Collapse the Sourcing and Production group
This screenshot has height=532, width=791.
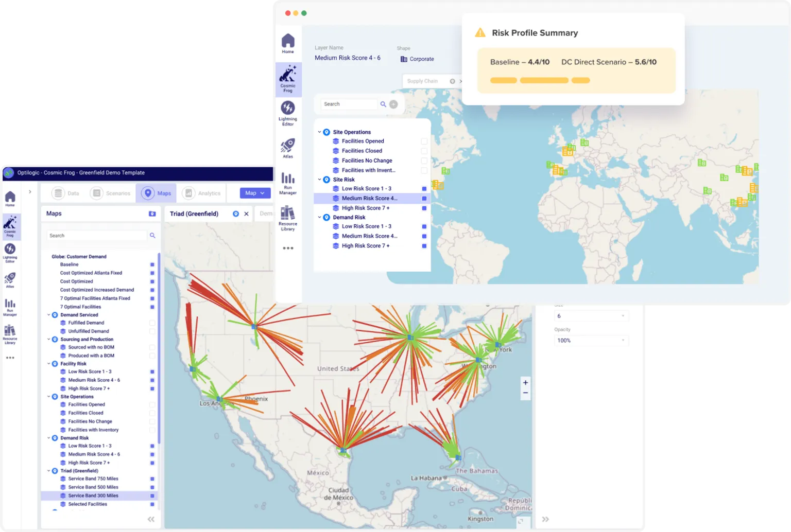(x=49, y=340)
